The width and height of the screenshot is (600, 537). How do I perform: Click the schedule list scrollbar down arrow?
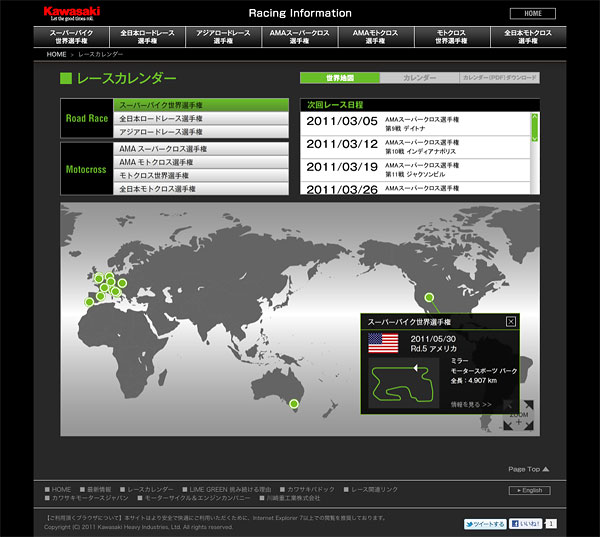tap(535, 139)
